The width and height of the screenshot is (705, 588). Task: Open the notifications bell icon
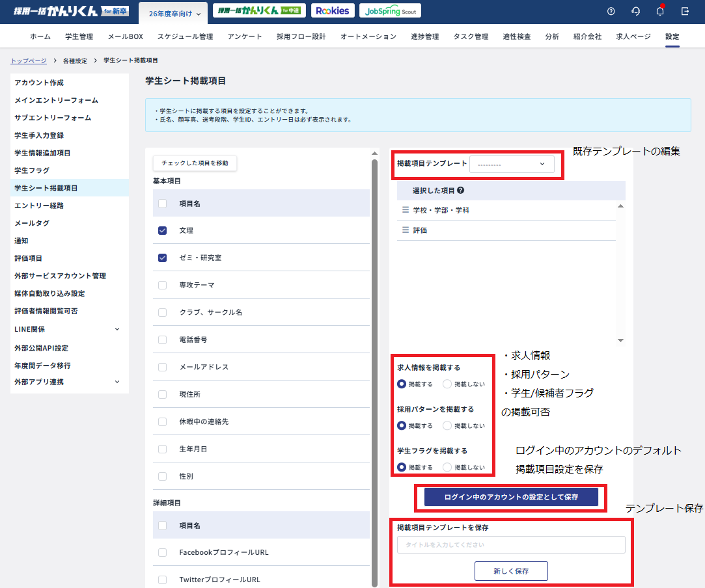pos(660,11)
